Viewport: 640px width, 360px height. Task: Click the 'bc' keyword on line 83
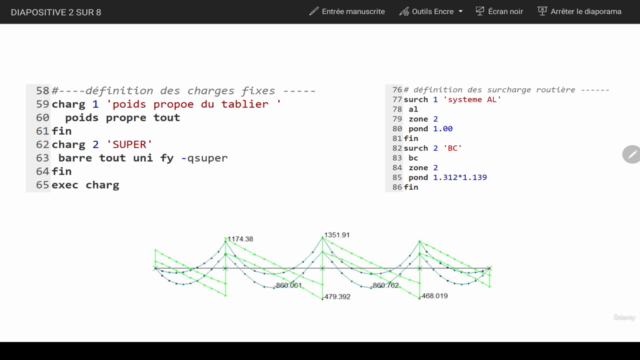(413, 158)
